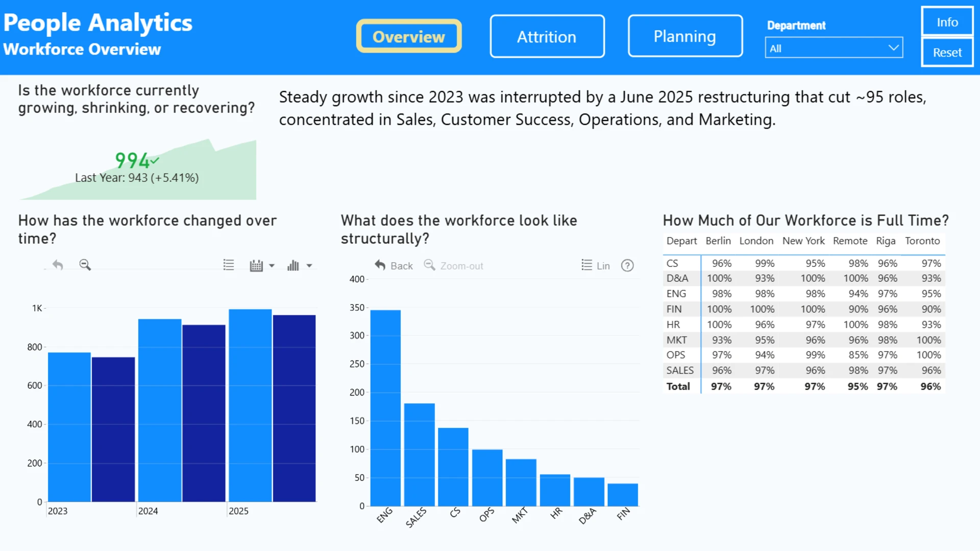Expand the calendar icon dropdown arrow
980x551 pixels.
point(272,266)
